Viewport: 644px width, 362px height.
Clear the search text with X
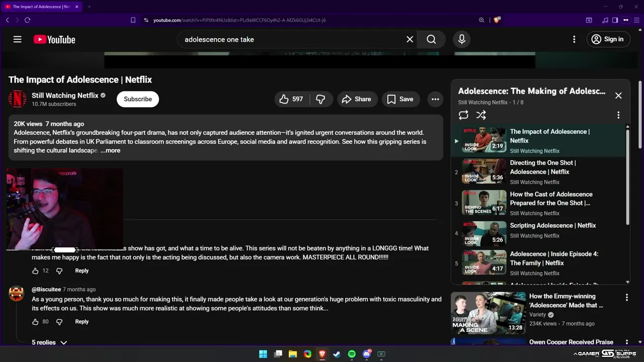410,39
